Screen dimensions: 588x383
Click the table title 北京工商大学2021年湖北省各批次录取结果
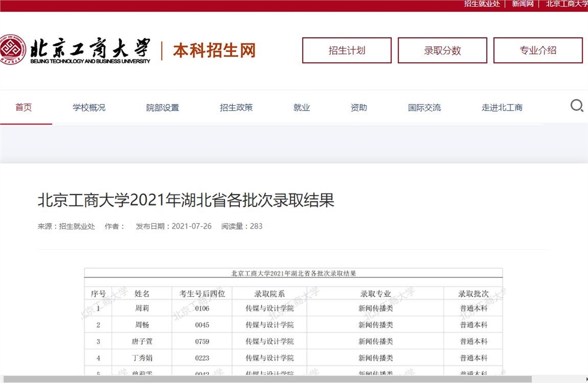coord(293,273)
